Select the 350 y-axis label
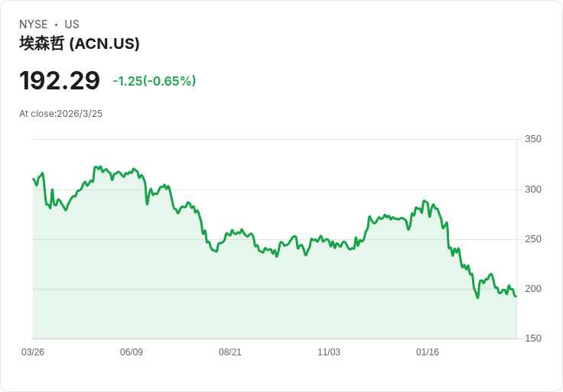The width and height of the screenshot is (563, 392). (533, 139)
